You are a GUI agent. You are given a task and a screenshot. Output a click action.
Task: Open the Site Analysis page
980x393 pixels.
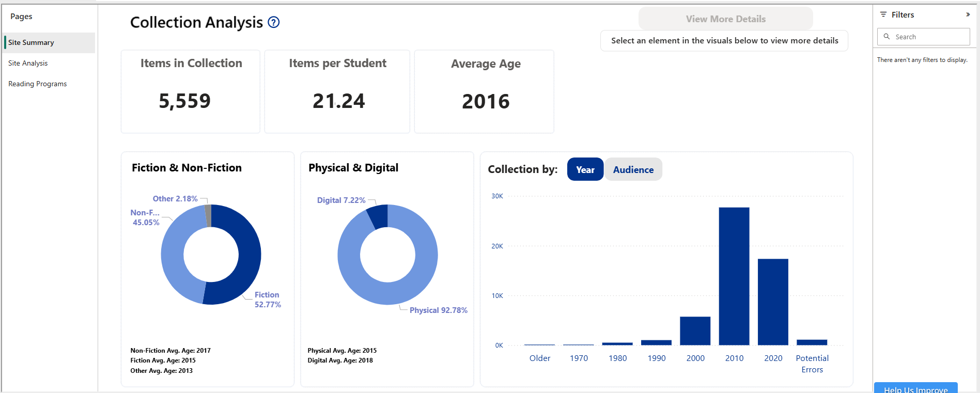[28, 63]
